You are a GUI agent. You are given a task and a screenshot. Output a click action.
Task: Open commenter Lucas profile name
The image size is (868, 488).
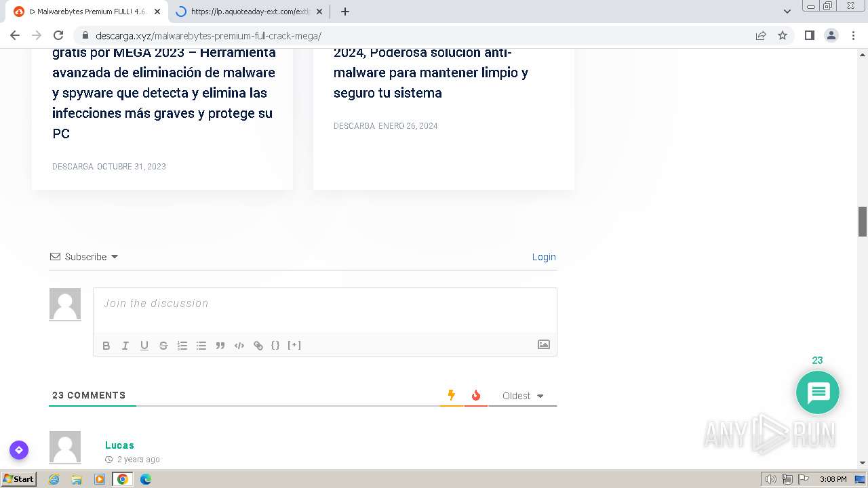pyautogui.click(x=119, y=445)
